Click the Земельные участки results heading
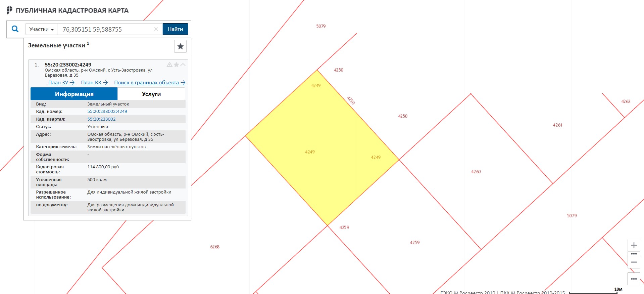 pos(57,46)
